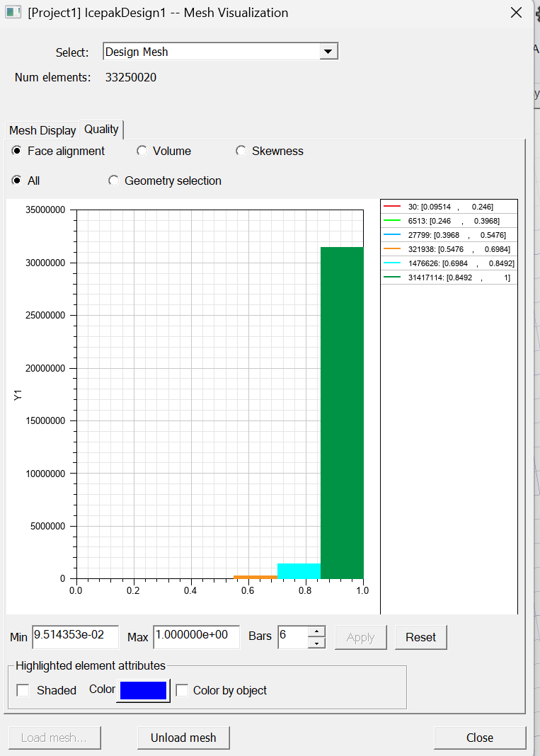Open the Quality tab
This screenshot has height=756, width=540.
[101, 129]
